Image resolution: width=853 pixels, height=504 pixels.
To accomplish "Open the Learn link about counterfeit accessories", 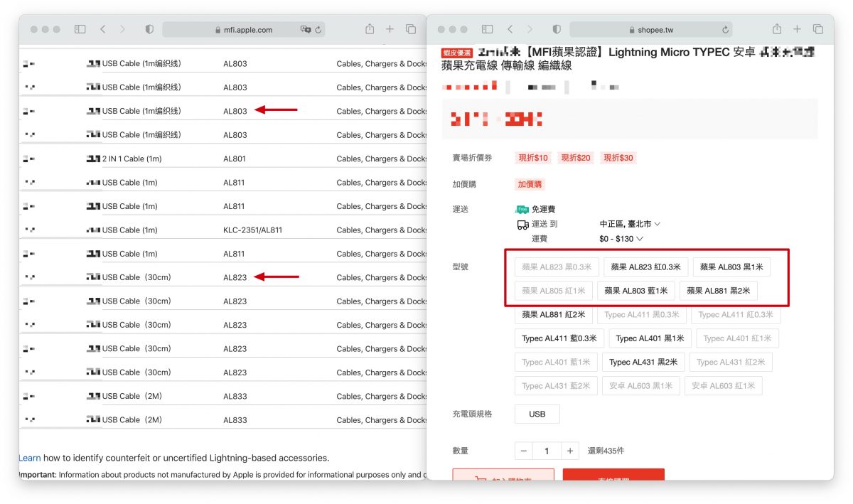I will click(30, 458).
